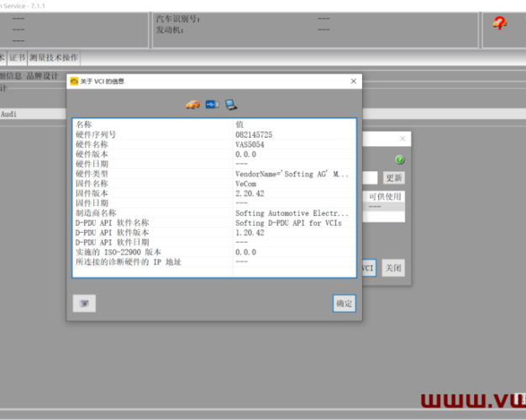Click the green help icon in background dialog

point(399,160)
